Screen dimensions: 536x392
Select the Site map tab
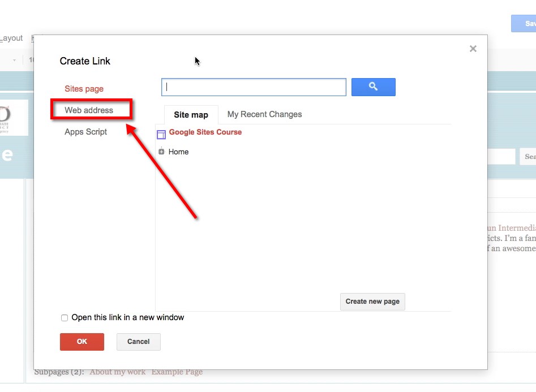pos(190,114)
